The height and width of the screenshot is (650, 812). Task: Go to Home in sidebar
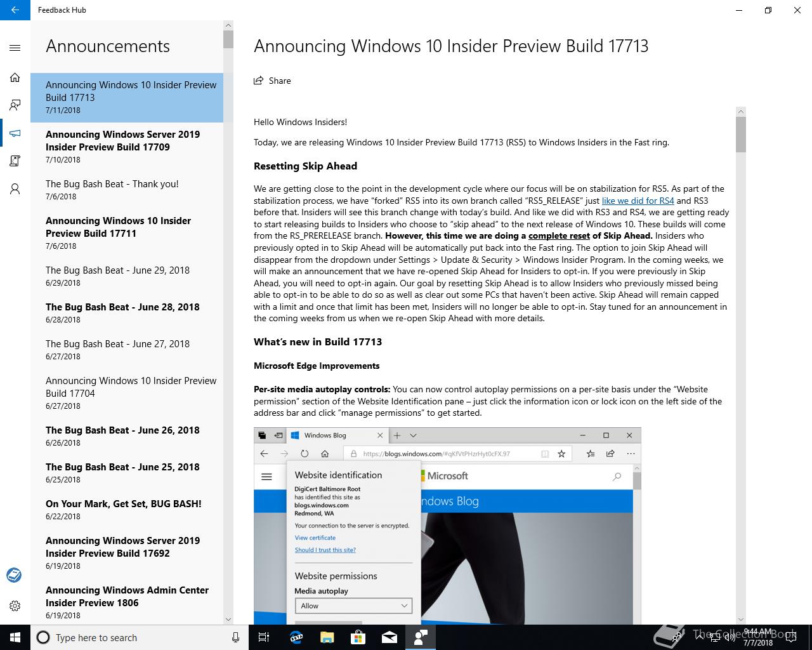point(15,77)
